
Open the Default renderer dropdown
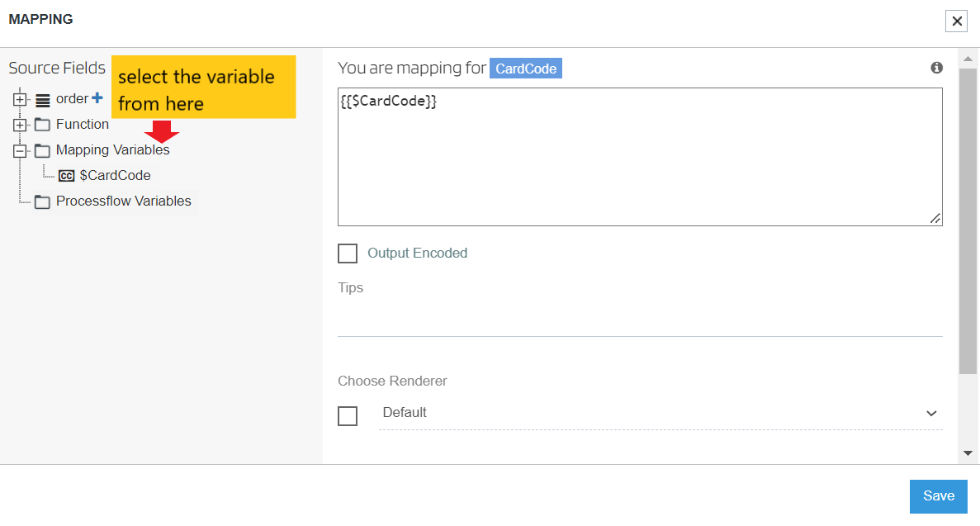tap(660, 413)
